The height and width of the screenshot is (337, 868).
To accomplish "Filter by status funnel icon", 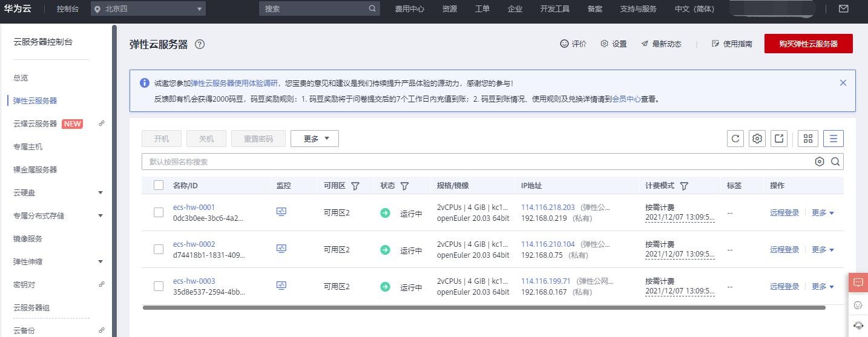I will pos(404,186).
